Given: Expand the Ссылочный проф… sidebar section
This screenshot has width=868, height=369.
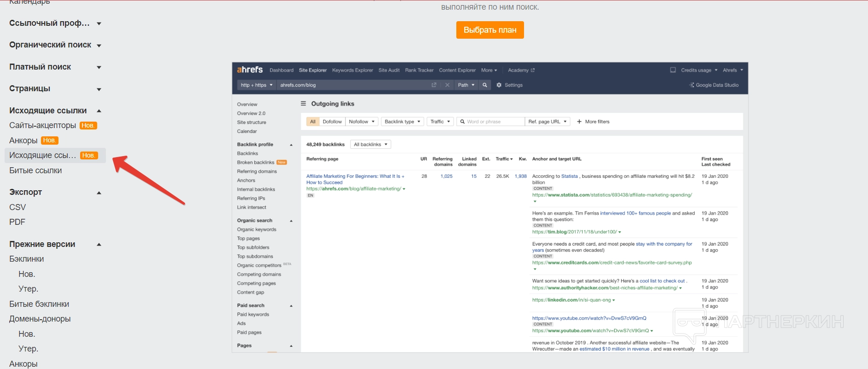Looking at the screenshot, I should (x=99, y=23).
